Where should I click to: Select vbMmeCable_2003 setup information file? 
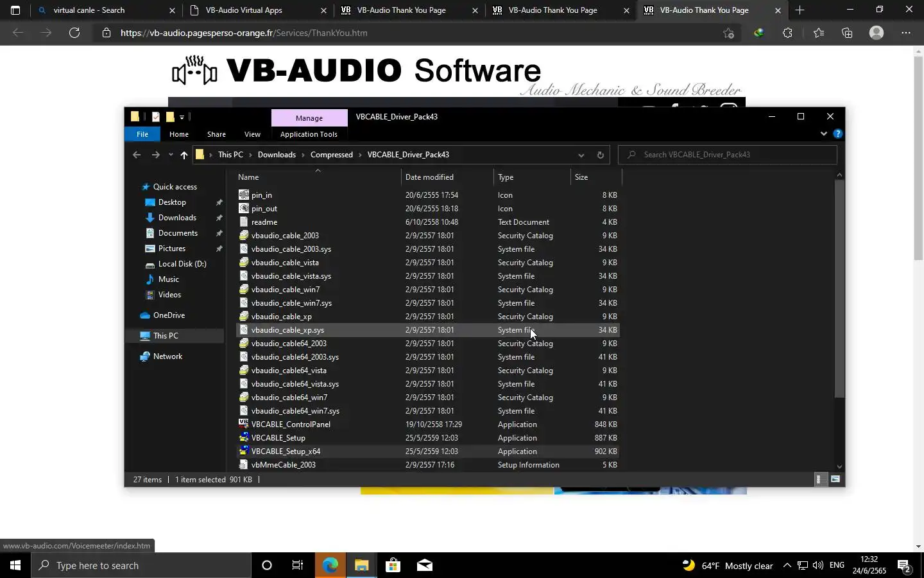coord(428,465)
